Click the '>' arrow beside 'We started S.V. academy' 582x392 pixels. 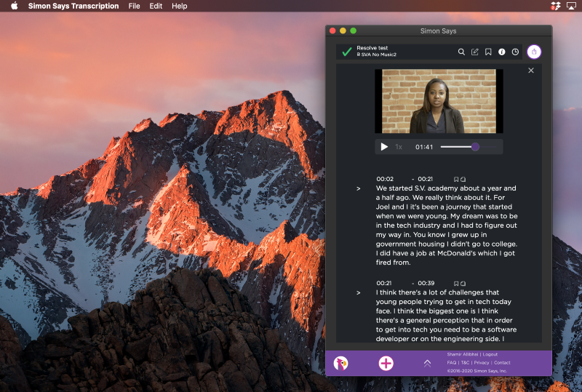(x=358, y=188)
